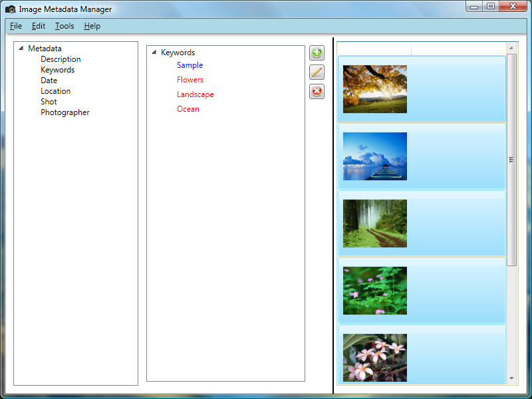
Task: Minimize the Image Metadata Manager window
Action: (474, 7)
